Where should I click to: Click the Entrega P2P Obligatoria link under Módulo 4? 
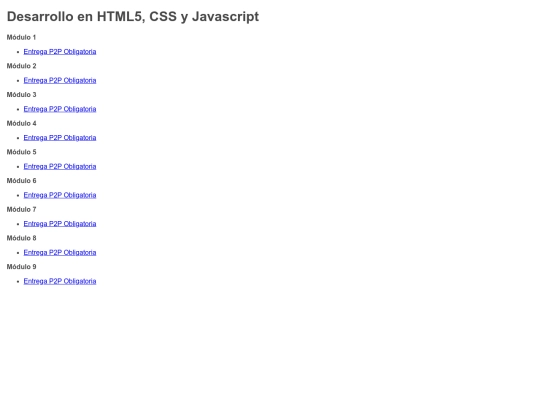pyautogui.click(x=60, y=138)
